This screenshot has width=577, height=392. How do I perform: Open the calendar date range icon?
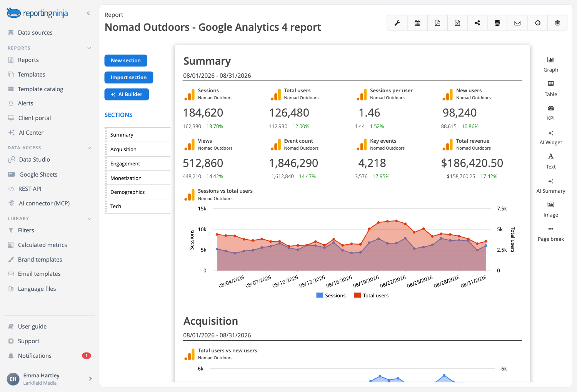coord(417,23)
